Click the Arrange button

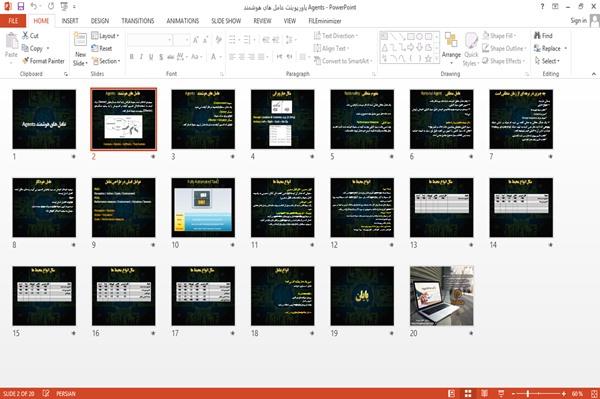[x=451, y=48]
